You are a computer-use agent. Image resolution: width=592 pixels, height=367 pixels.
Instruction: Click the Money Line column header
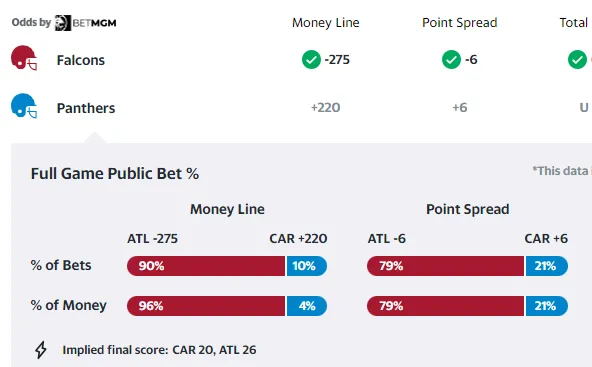tap(326, 23)
